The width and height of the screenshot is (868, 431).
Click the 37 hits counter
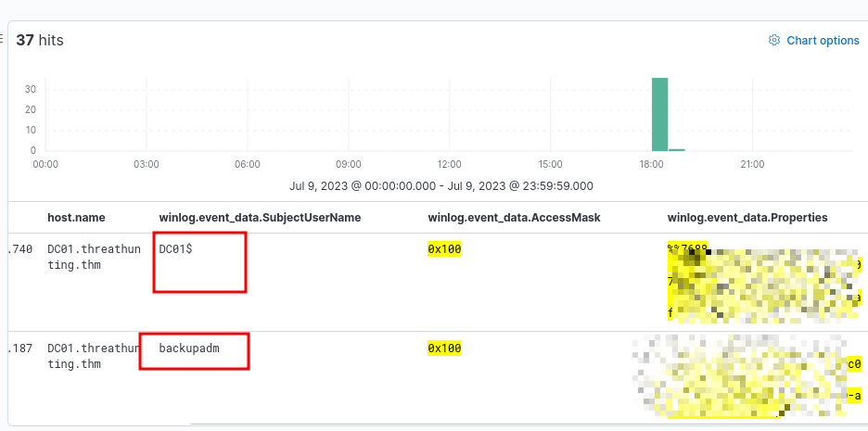click(40, 41)
